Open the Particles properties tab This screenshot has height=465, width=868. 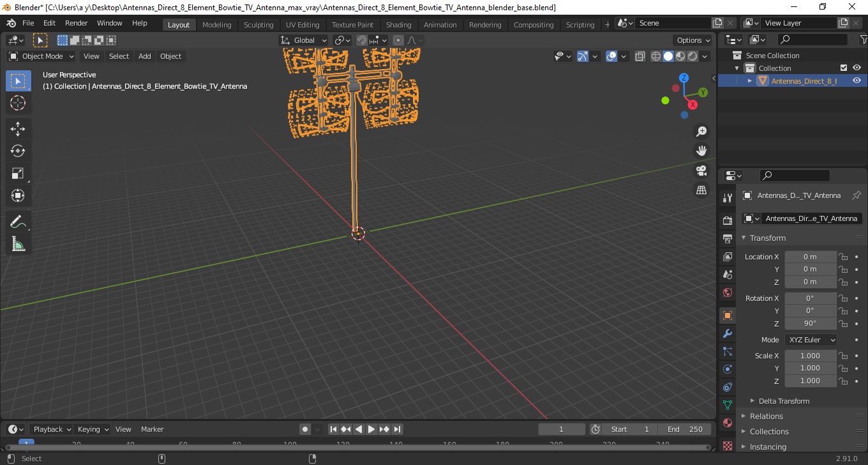coord(728,351)
